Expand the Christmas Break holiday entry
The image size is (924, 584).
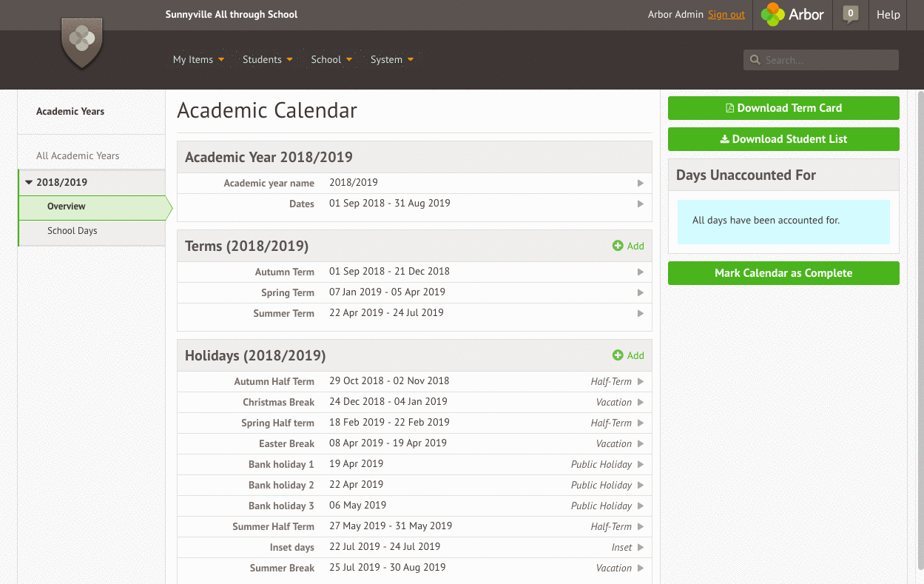click(641, 401)
